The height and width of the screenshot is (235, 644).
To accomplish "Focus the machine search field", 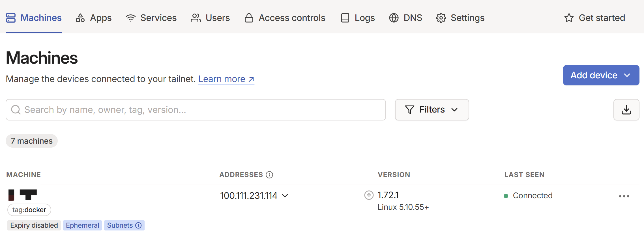I will tap(196, 110).
